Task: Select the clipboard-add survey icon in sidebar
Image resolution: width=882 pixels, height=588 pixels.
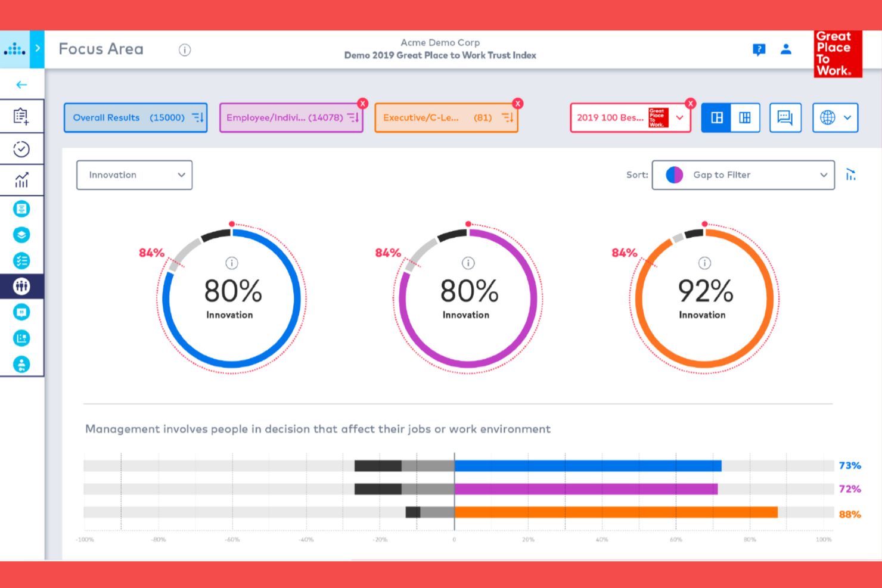Action: [22, 116]
